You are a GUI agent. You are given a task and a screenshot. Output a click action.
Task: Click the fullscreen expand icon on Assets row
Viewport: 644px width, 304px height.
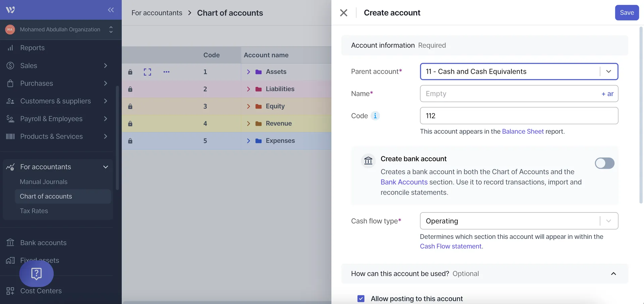pyautogui.click(x=147, y=71)
